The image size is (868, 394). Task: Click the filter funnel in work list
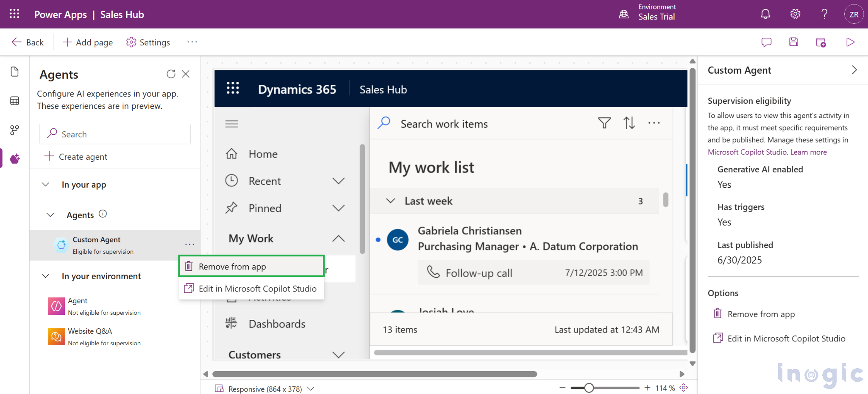[604, 123]
